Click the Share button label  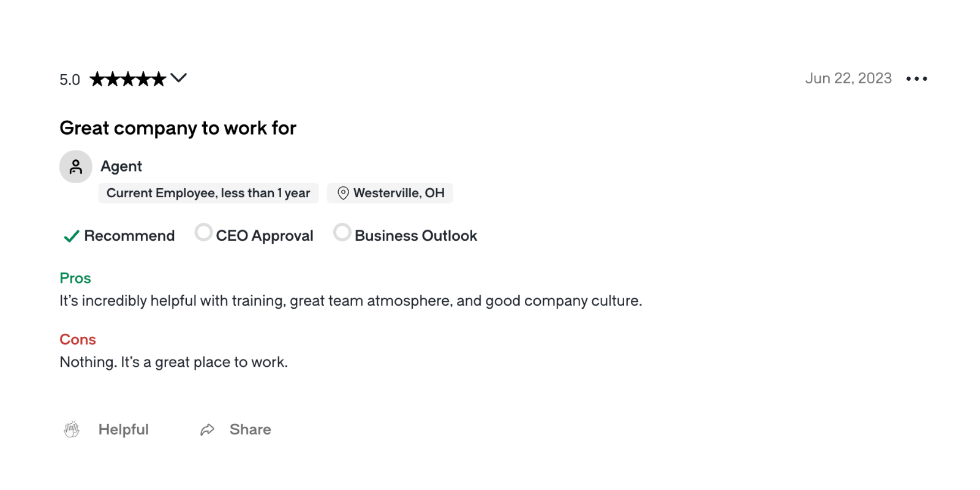coord(250,429)
